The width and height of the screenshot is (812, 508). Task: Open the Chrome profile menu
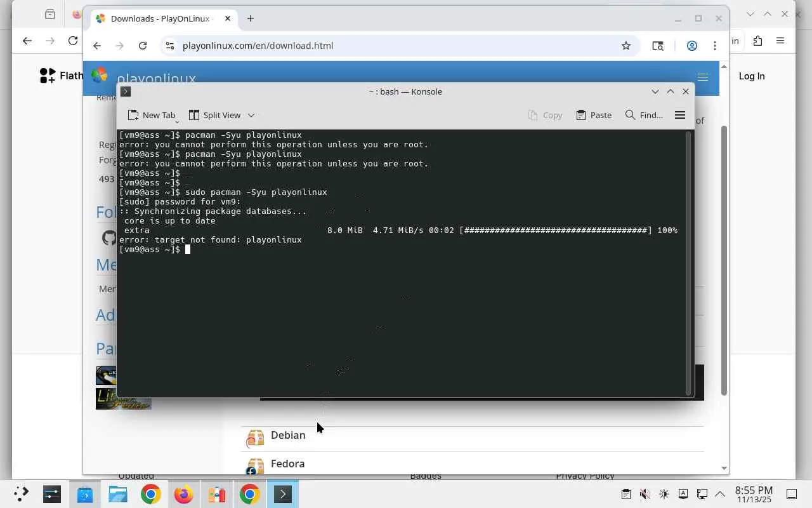click(692, 46)
